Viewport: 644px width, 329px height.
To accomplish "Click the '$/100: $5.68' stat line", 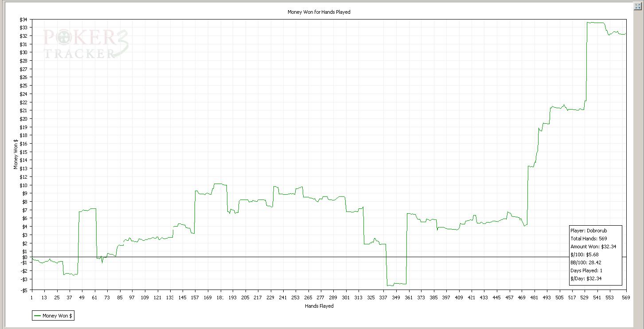I will pos(584,255).
